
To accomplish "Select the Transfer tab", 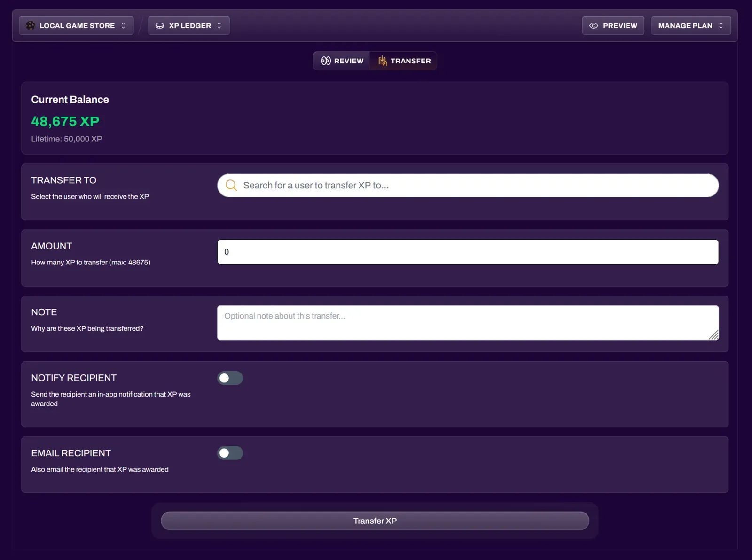I will coord(404,61).
